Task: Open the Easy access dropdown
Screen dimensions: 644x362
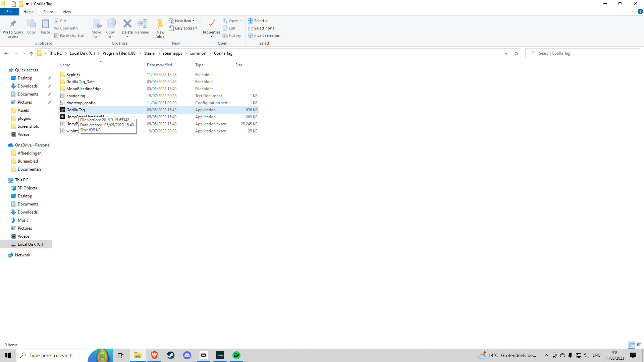Action: 183,28
